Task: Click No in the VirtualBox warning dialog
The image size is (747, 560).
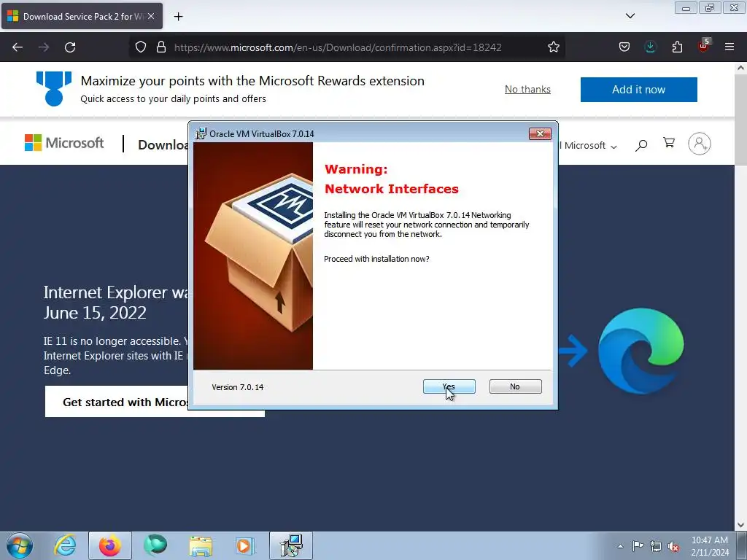Action: tap(515, 386)
